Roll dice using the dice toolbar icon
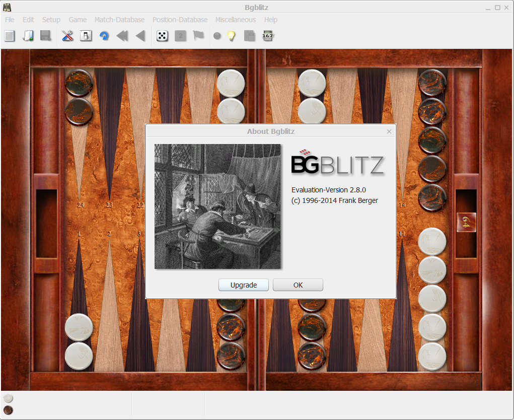This screenshot has height=420, width=514. pyautogui.click(x=162, y=36)
